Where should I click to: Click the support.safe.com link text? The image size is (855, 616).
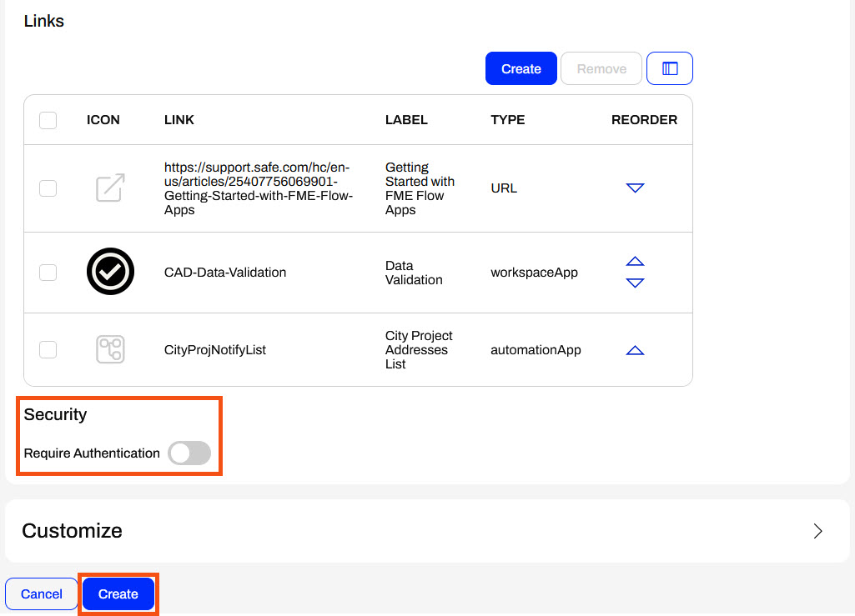pyautogui.click(x=258, y=188)
